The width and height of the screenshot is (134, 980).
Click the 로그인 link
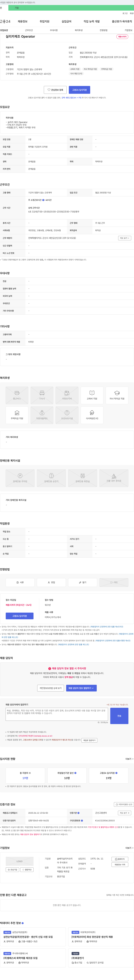click(125, 13)
